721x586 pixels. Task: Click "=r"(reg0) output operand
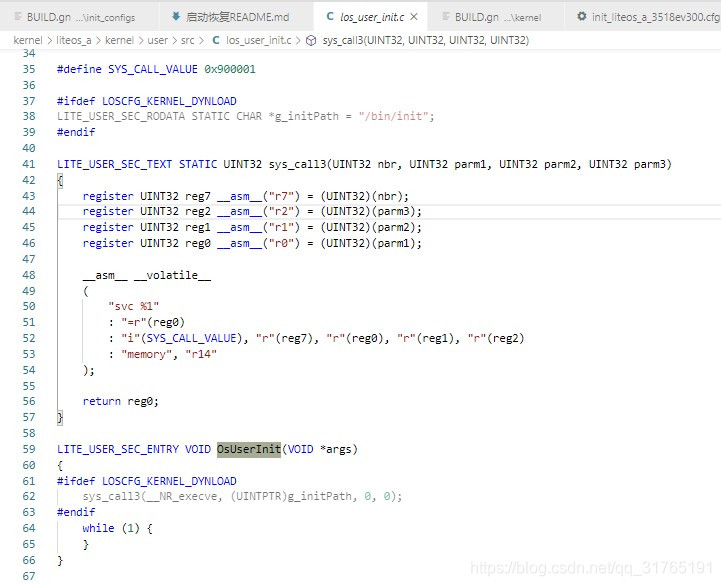(153, 322)
